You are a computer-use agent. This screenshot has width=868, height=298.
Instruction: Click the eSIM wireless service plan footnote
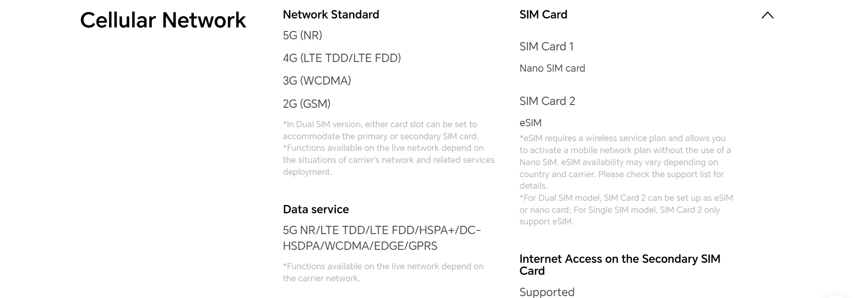[x=625, y=162]
